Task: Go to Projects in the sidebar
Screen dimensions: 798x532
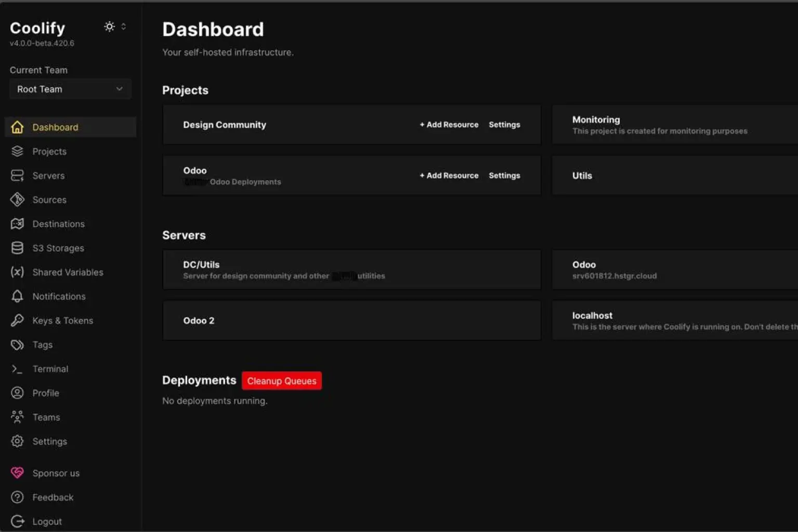Action: 49,152
